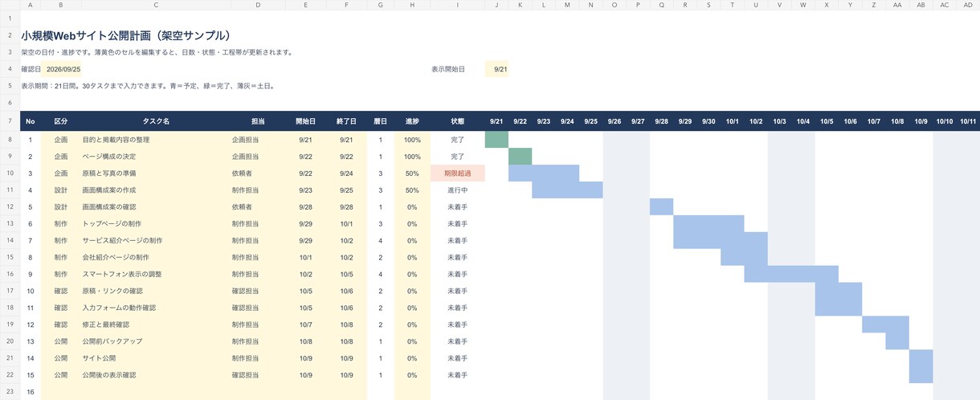Click the No cell 16 in the empty row
980x400 pixels.
pyautogui.click(x=31, y=392)
